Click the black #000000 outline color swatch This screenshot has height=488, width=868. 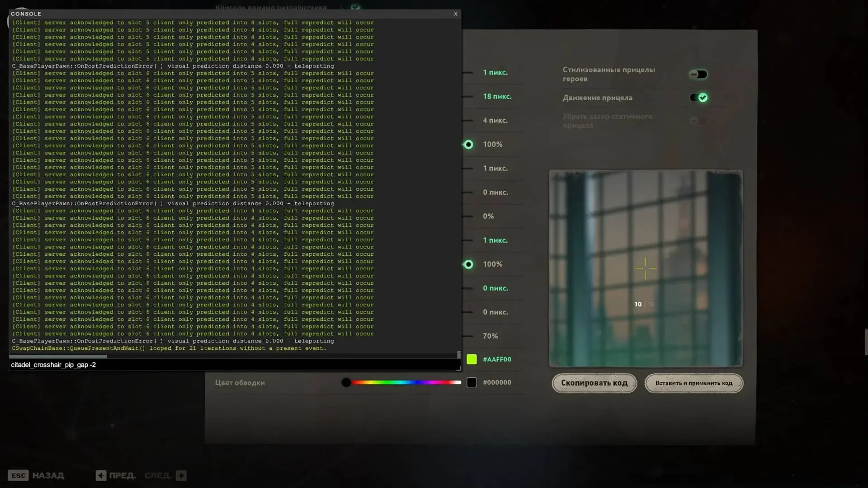(472, 382)
